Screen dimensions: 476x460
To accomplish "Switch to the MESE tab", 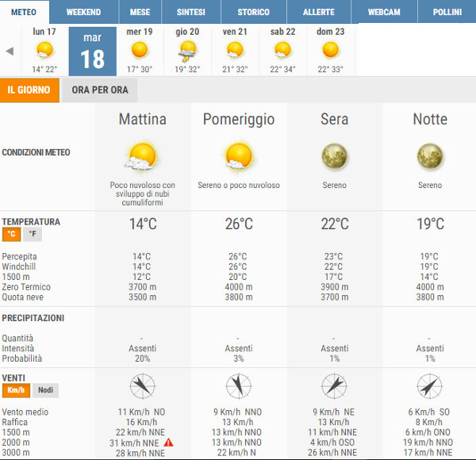I will point(140,12).
